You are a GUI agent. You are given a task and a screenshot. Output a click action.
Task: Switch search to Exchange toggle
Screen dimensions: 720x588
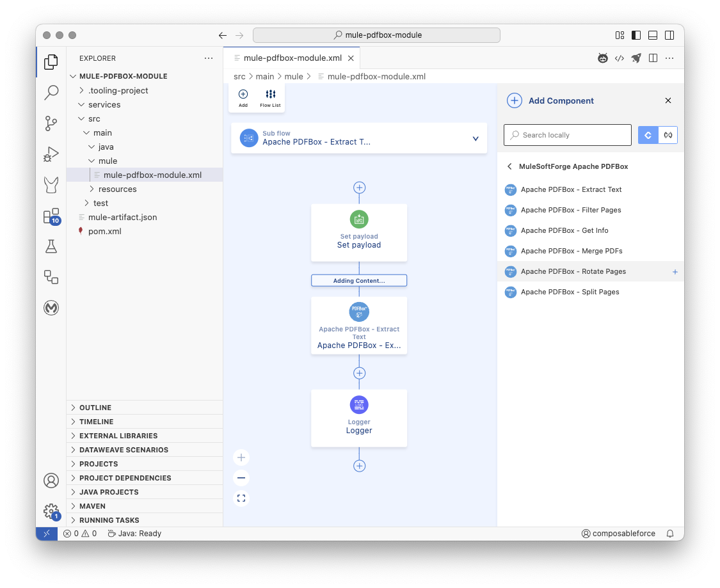tap(668, 135)
